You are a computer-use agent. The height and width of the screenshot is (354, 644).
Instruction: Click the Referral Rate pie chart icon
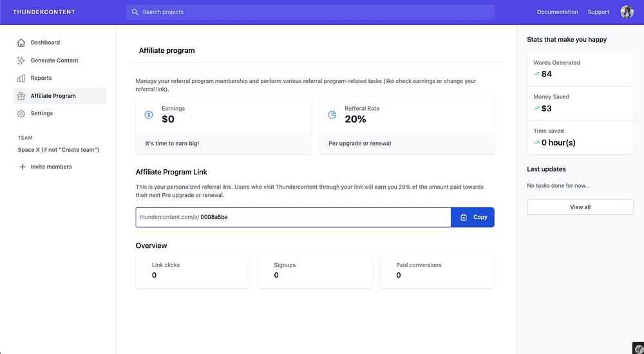click(332, 115)
